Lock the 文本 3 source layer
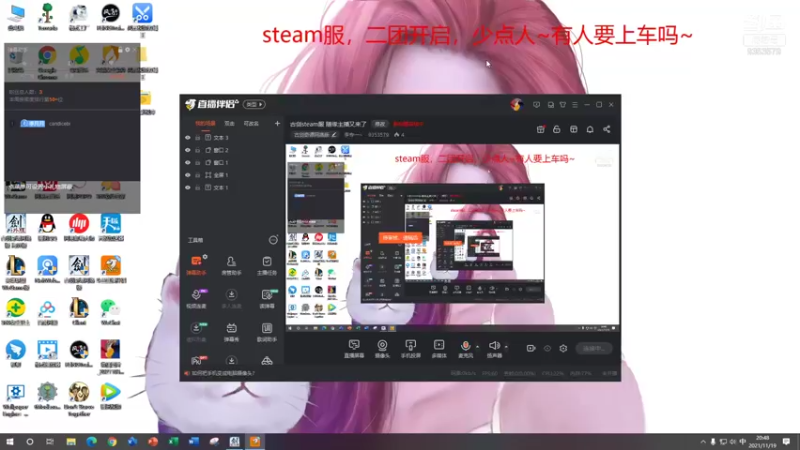This screenshot has width=800, height=450. coord(198,138)
